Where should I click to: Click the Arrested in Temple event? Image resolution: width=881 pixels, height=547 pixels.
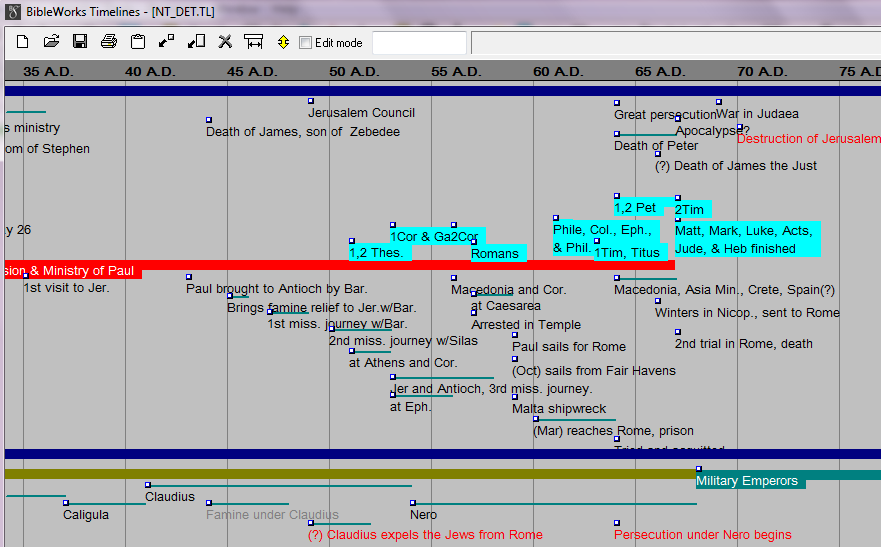tap(526, 325)
